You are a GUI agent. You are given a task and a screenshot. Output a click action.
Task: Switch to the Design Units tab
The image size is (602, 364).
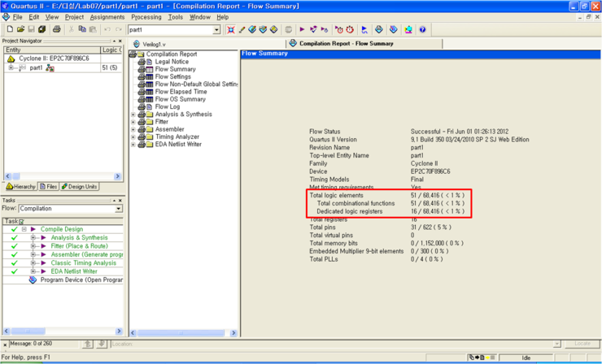(x=80, y=186)
